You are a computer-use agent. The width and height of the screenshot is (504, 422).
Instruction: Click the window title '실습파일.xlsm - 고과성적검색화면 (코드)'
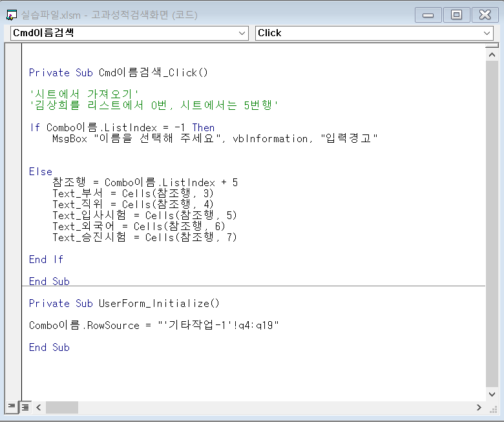pos(109,15)
